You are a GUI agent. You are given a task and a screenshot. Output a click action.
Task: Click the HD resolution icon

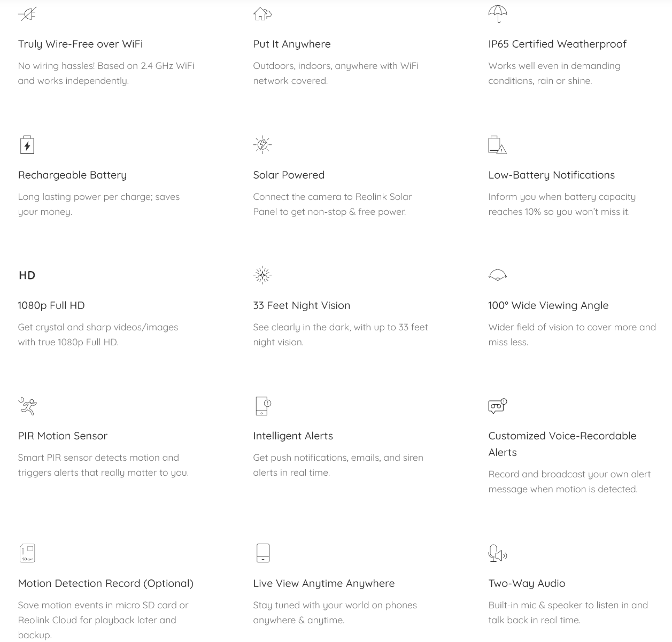27,275
